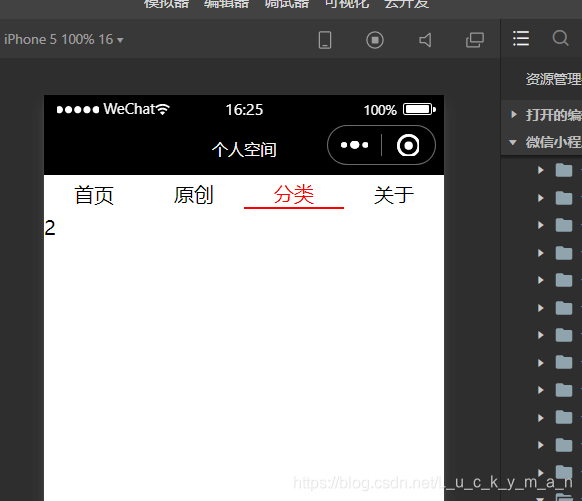
Task: Click the capsule close circle button
Action: [x=408, y=145]
